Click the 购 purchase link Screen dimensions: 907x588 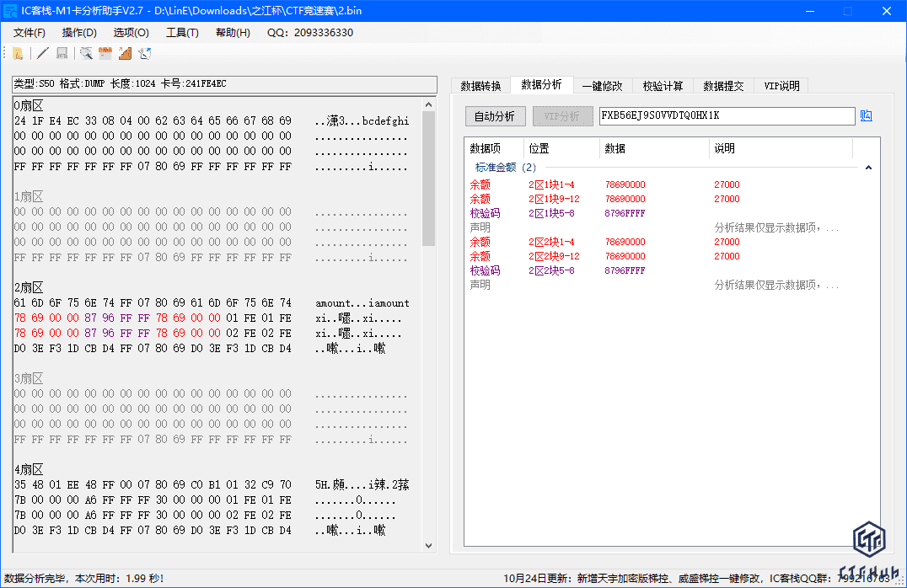[x=866, y=116]
